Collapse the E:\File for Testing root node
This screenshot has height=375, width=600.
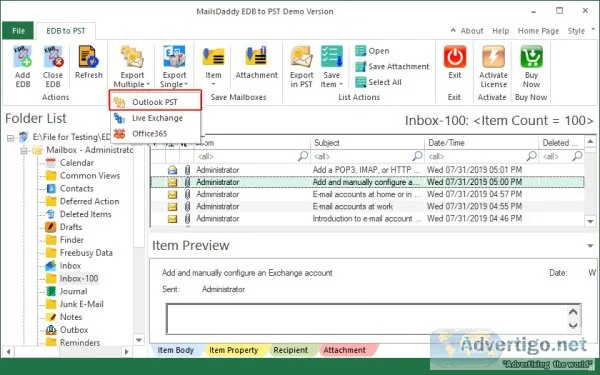pos(10,138)
